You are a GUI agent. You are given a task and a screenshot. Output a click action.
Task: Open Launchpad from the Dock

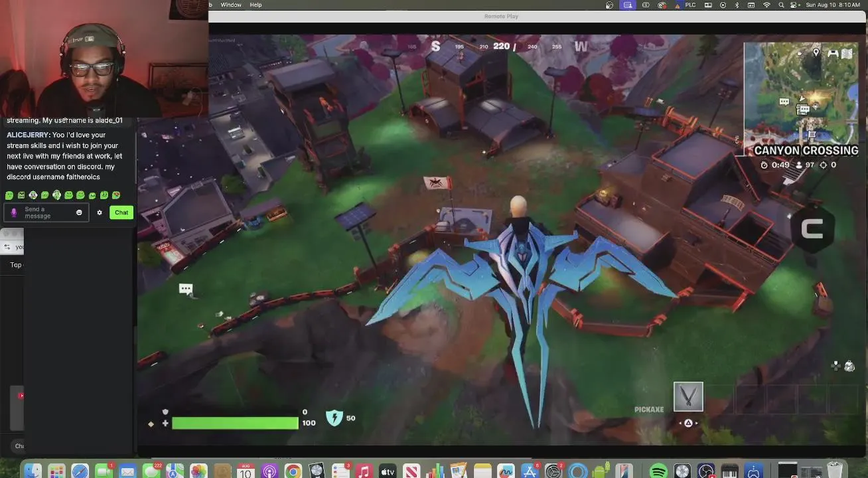pyautogui.click(x=56, y=471)
